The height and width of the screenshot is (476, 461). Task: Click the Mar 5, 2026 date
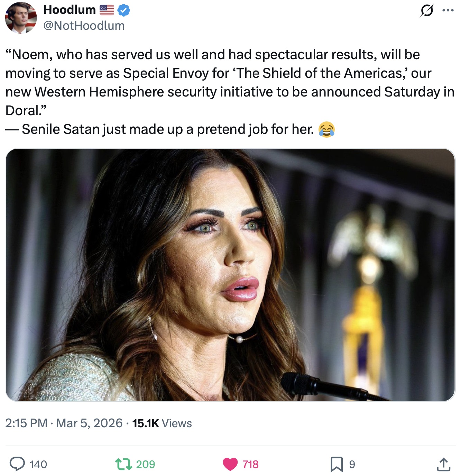(x=89, y=423)
